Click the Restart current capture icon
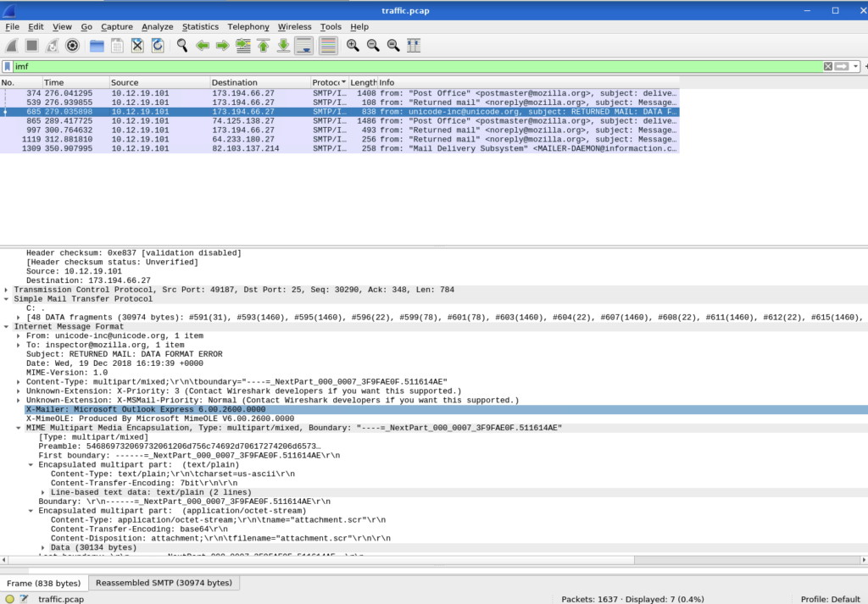Image resolution: width=868 pixels, height=604 pixels. click(x=52, y=46)
